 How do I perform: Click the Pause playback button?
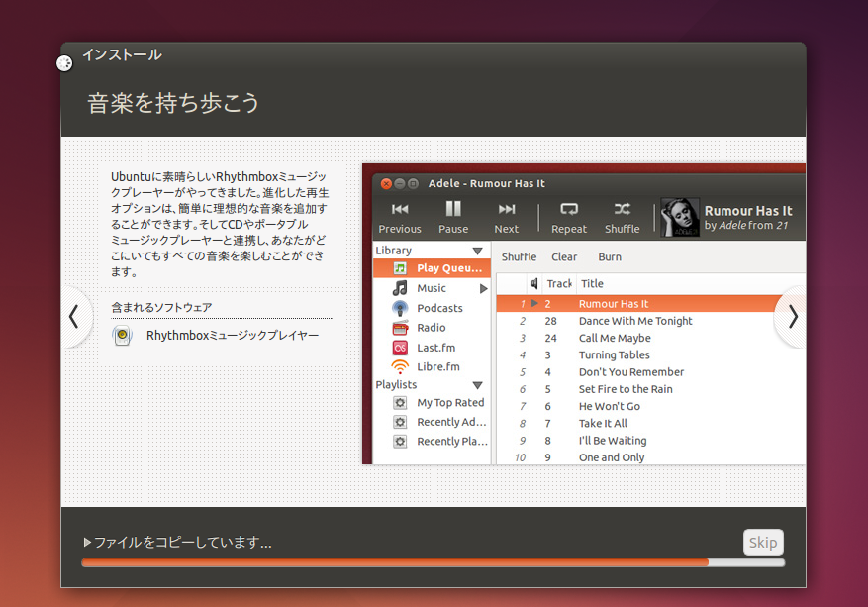(x=453, y=218)
